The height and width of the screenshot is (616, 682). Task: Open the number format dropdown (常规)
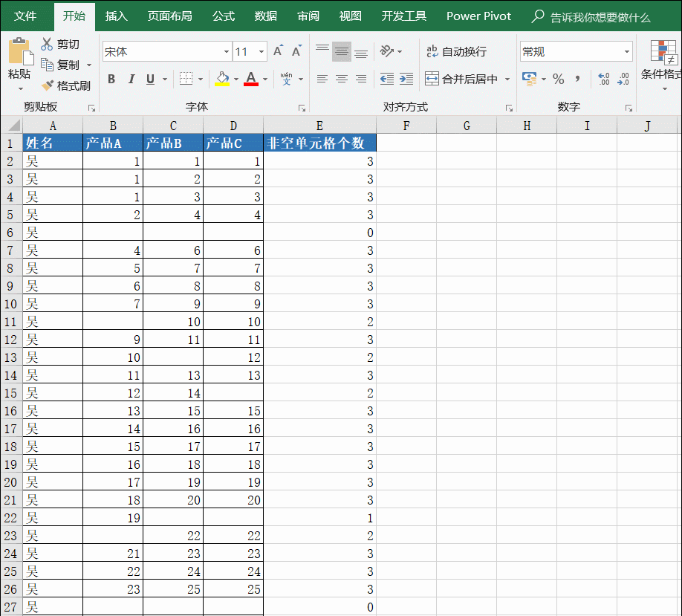627,51
